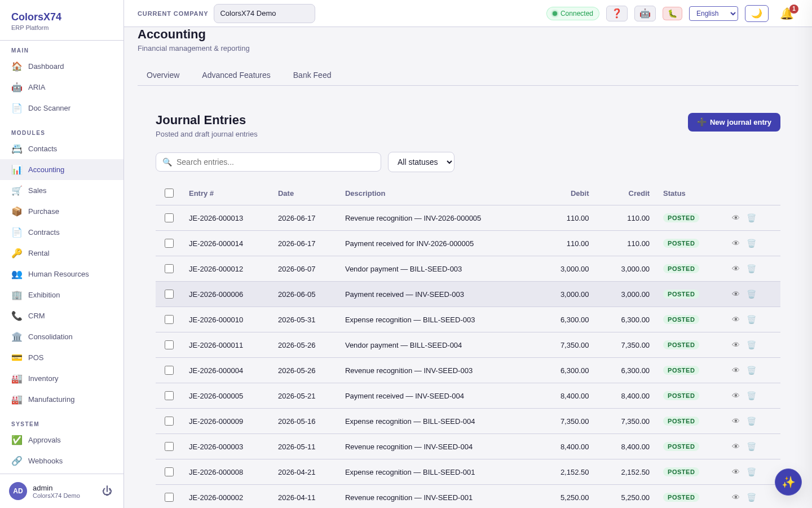
Task: Open Exhibition module
Action: pyautogui.click(x=62, y=295)
